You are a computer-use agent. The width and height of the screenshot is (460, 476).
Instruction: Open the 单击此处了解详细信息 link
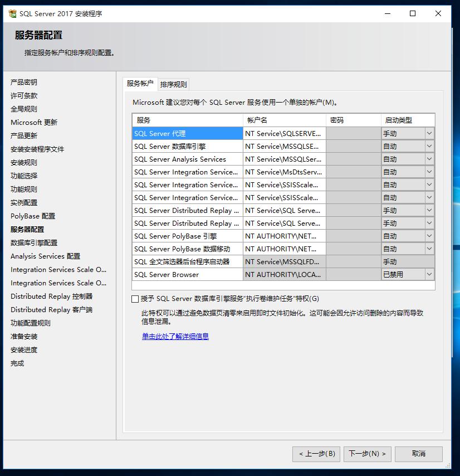(175, 336)
